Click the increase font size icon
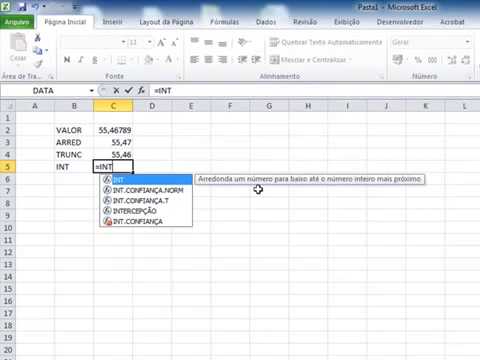The image size is (480, 360). (161, 42)
